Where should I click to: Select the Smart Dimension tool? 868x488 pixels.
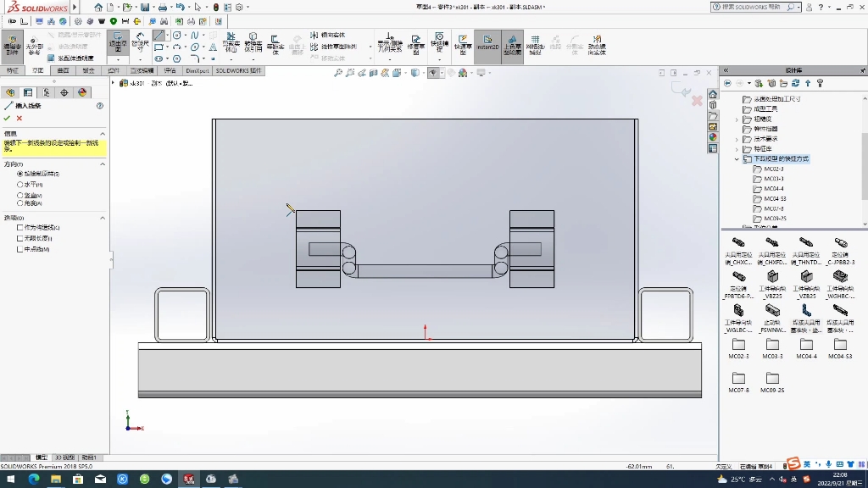click(141, 38)
